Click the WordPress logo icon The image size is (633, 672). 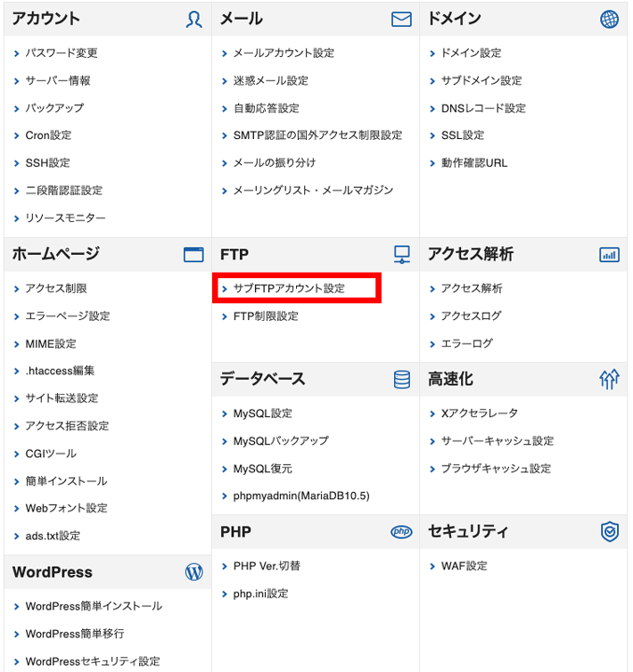(193, 572)
